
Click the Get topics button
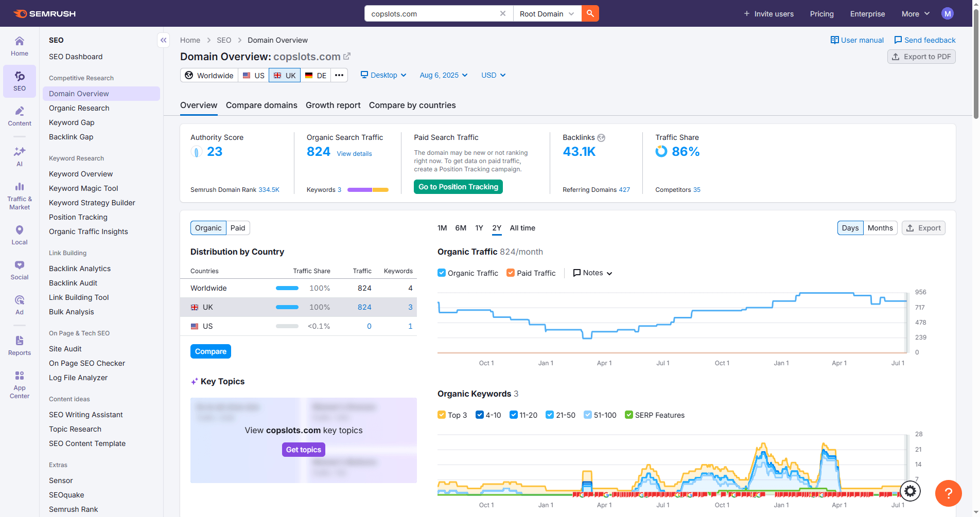pos(304,450)
